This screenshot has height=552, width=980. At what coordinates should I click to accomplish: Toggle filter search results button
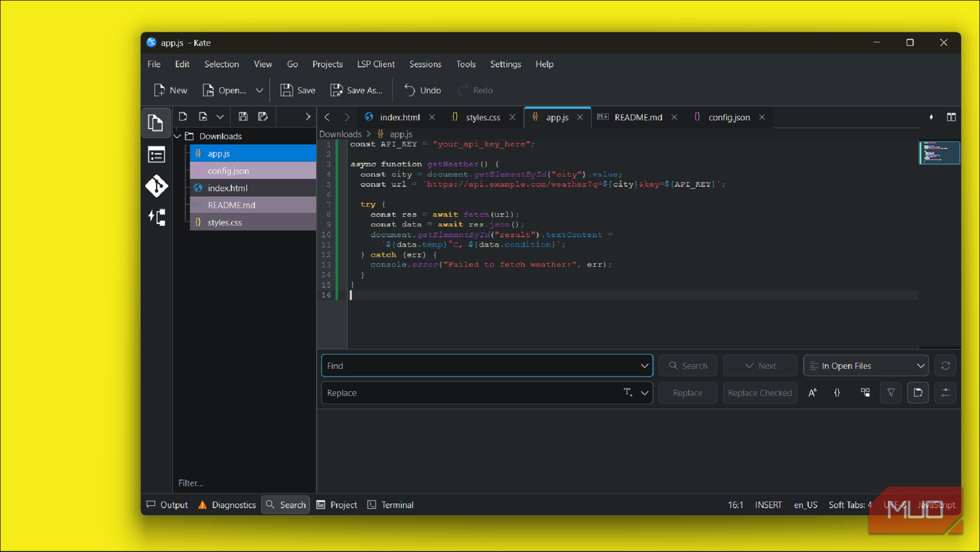pos(891,393)
